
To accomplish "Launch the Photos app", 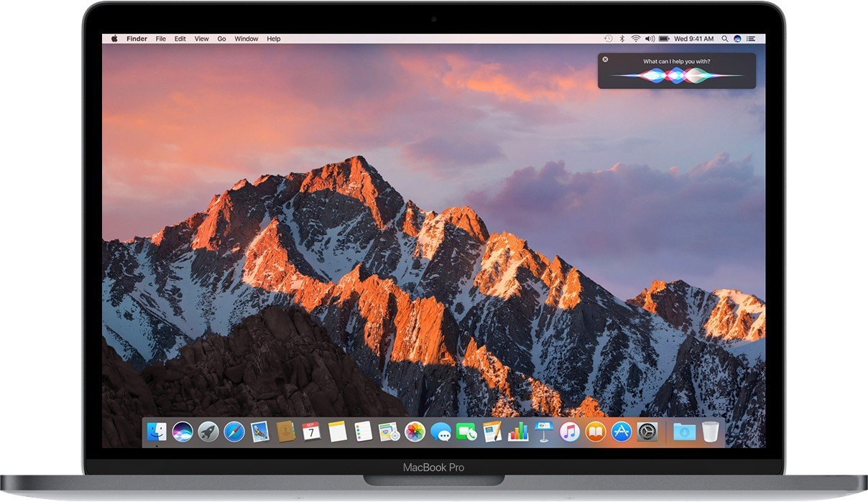I will tap(415, 432).
